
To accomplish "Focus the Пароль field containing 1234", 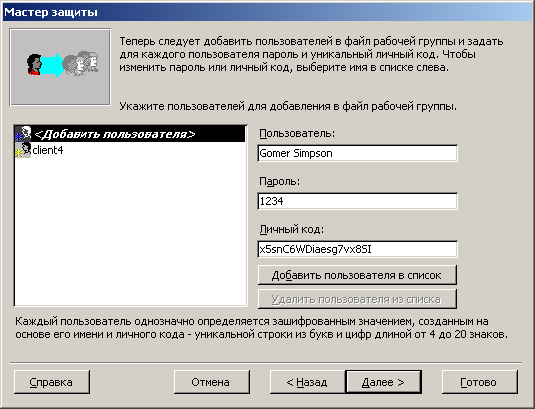I will (x=358, y=201).
